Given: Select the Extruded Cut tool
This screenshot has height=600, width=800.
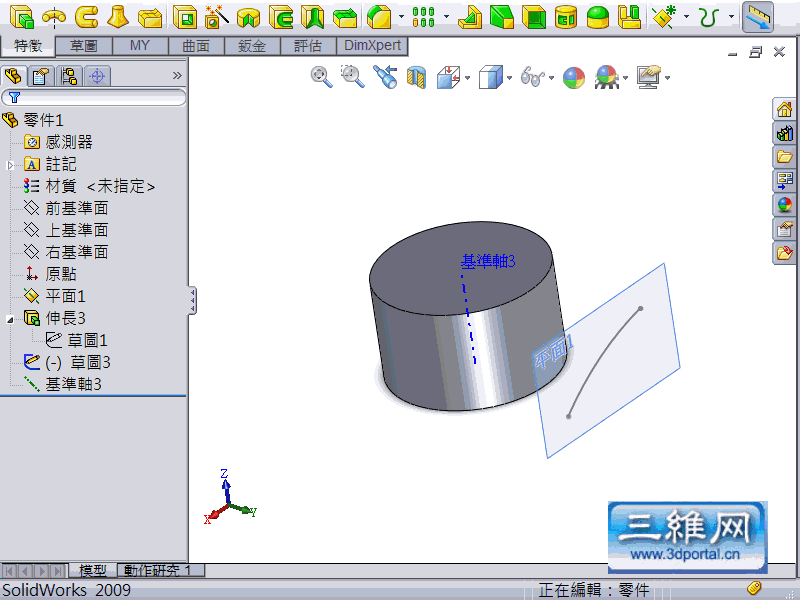Looking at the screenshot, I should click(x=185, y=17).
